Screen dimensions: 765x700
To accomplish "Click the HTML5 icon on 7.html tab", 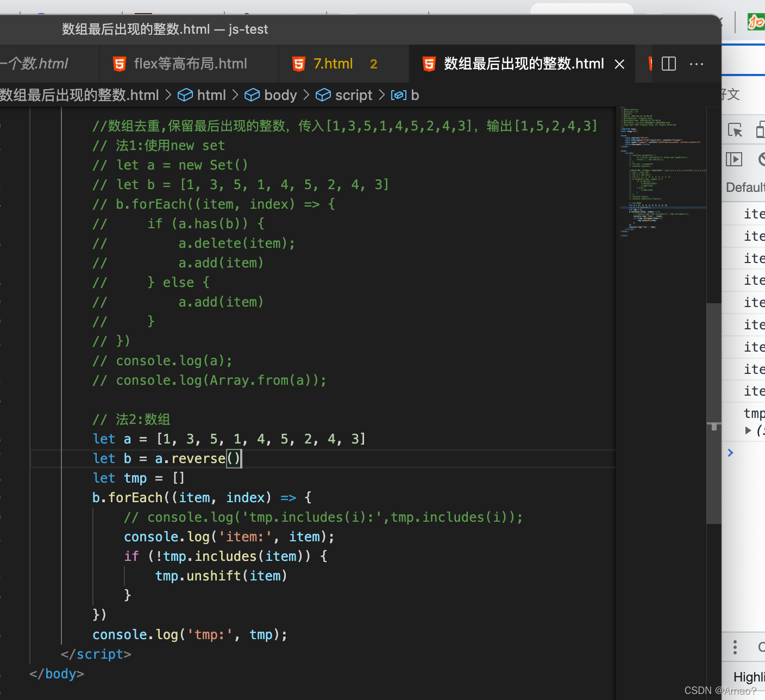I will (298, 64).
